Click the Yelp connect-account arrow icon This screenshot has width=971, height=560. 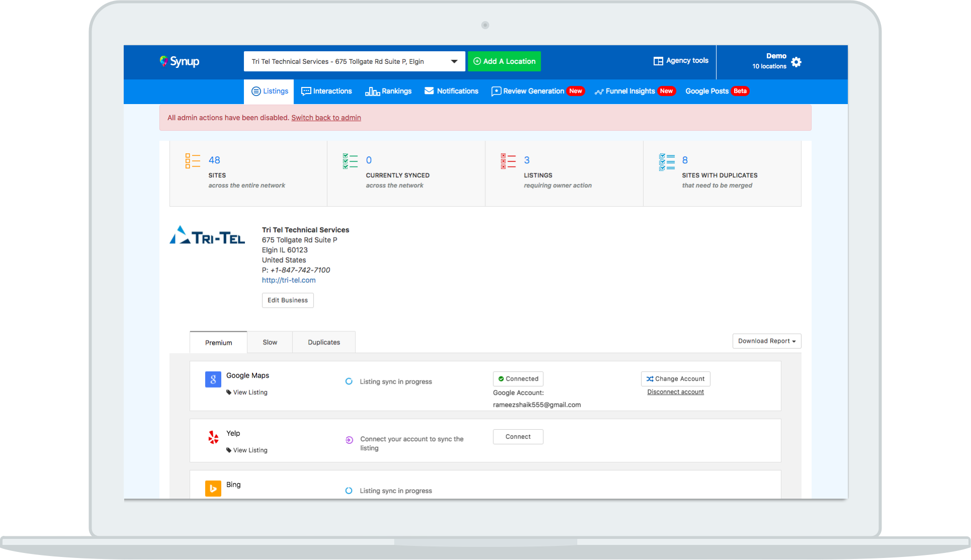pos(349,440)
